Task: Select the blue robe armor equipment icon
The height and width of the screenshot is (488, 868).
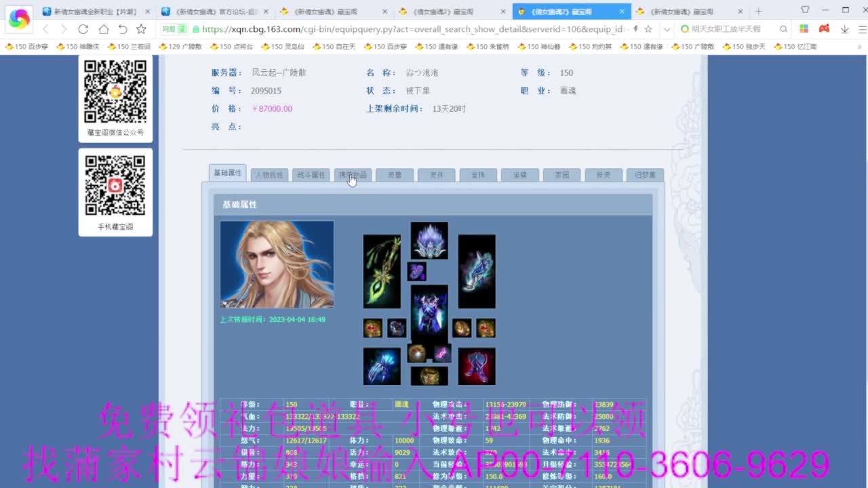Action: [429, 314]
